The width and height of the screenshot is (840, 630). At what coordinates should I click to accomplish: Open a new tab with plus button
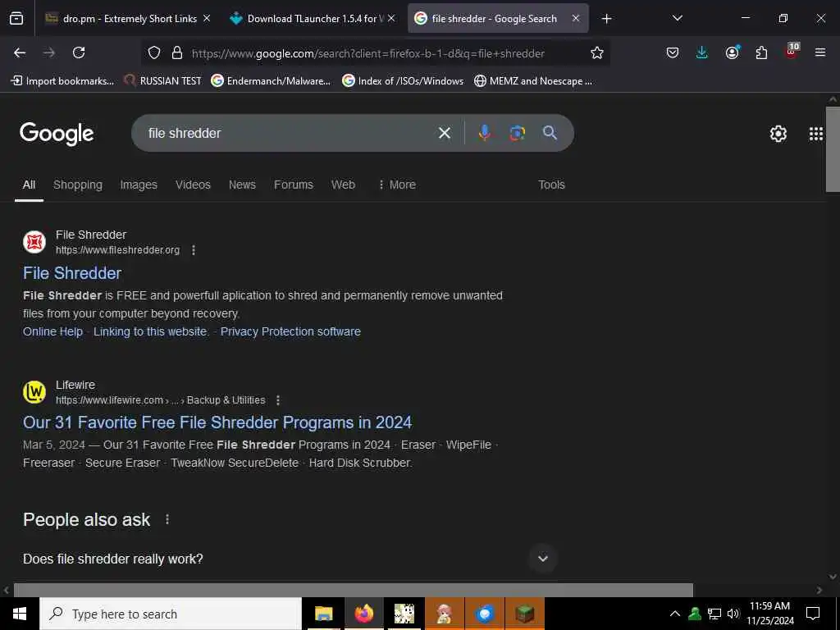pos(606,19)
